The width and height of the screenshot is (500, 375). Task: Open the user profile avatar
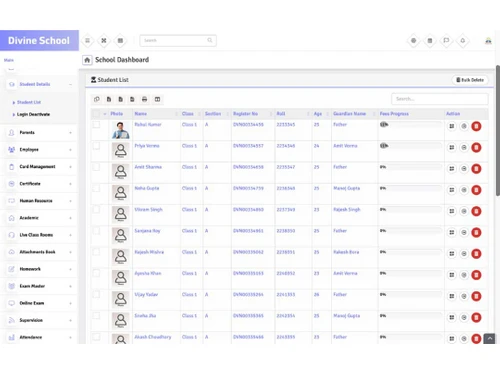[x=488, y=41]
